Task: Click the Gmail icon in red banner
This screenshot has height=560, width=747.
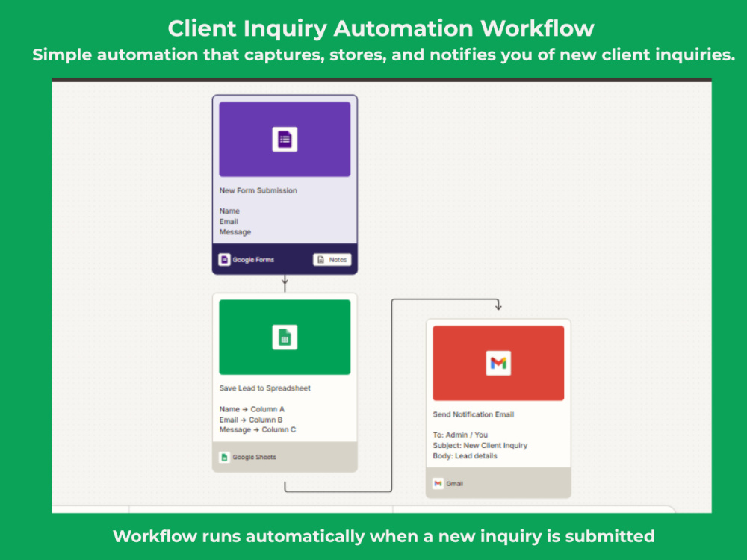Action: click(x=498, y=364)
